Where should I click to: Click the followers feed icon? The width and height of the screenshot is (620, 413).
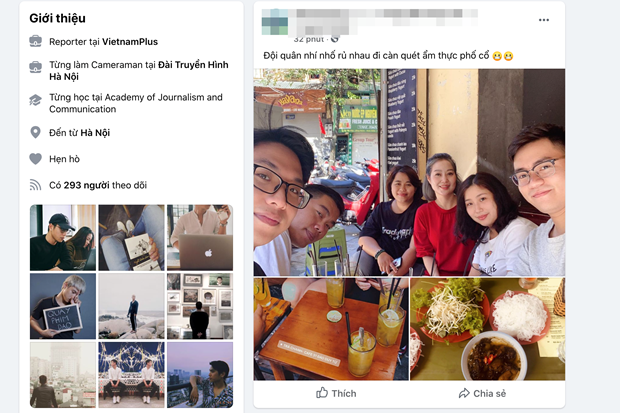click(x=35, y=185)
